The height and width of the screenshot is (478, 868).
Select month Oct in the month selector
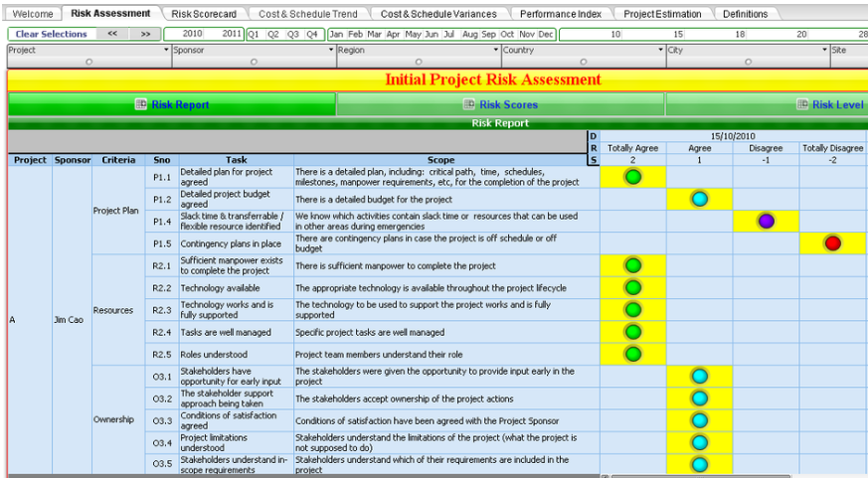tap(507, 34)
